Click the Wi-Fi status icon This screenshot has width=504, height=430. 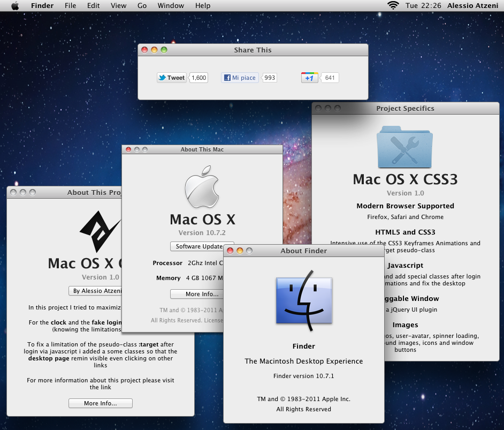pyautogui.click(x=393, y=5)
